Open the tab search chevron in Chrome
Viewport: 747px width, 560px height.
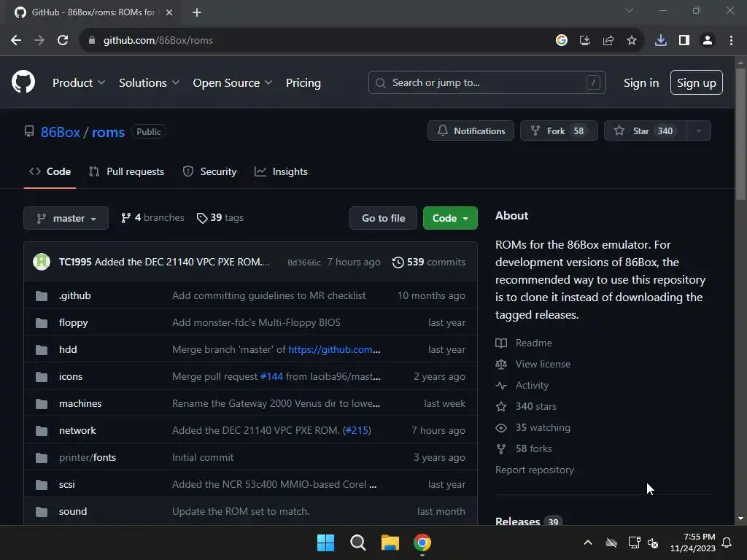(630, 10)
